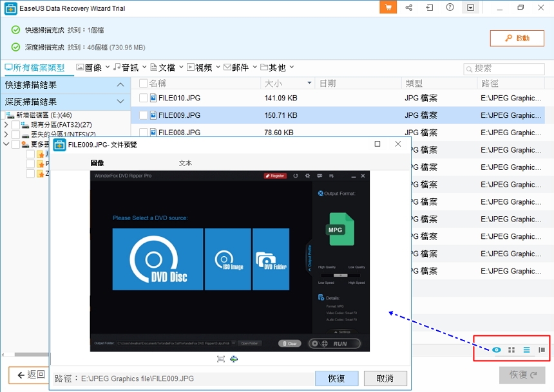This screenshot has width=554, height=392.
Task: Tick the select-all checkbox in the 名稱 header
Action: tap(144, 83)
